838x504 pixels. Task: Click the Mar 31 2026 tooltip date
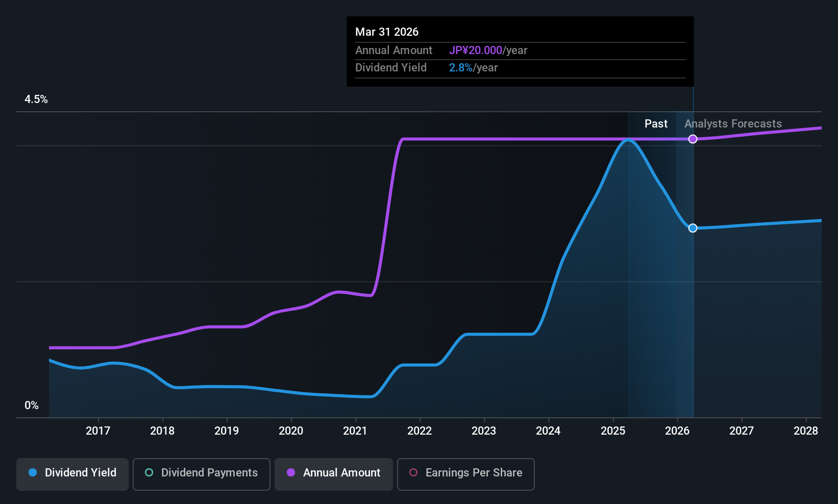coord(387,32)
